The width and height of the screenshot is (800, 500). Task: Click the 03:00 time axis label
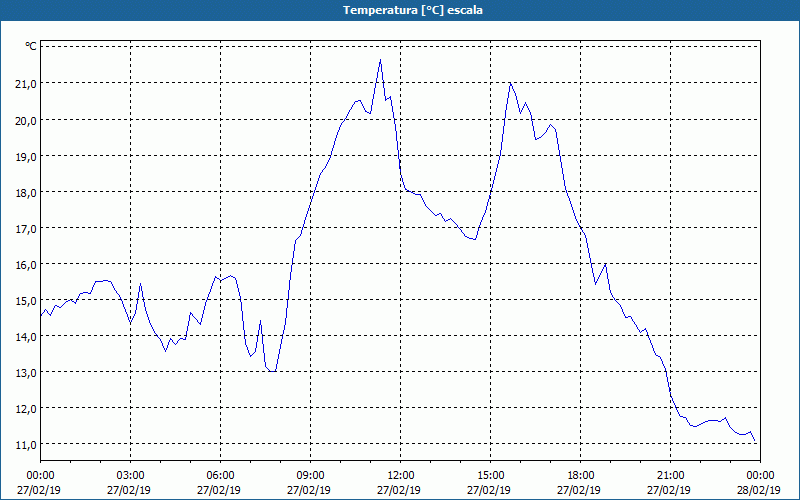click(131, 476)
